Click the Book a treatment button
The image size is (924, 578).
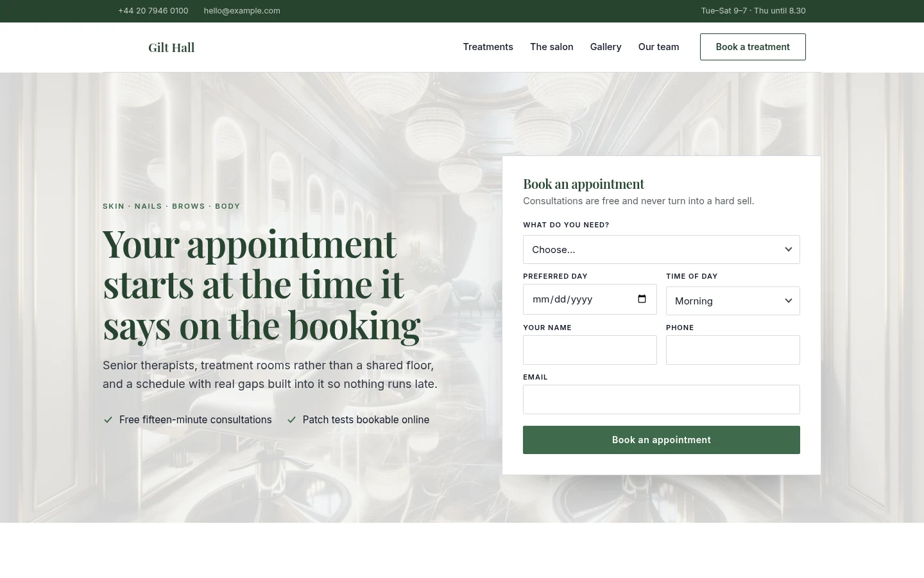tap(753, 47)
